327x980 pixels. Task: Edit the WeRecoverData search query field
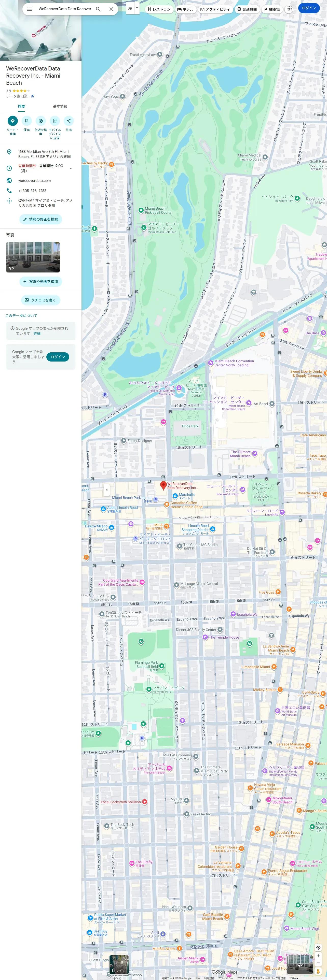(x=65, y=9)
